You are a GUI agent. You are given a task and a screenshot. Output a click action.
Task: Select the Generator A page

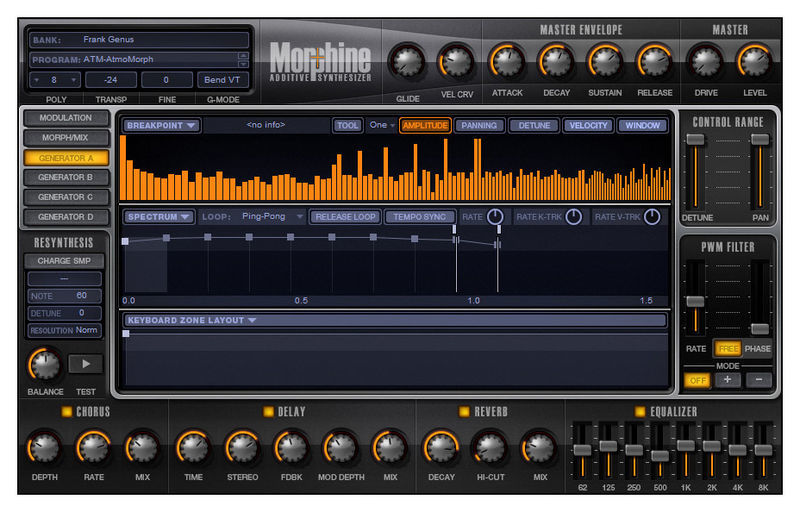coord(66,158)
